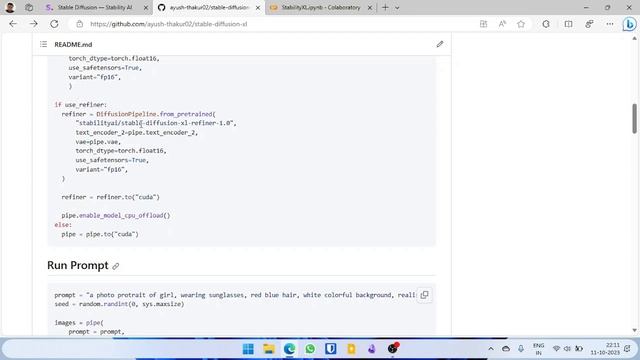Viewport: 640px width, 360px height.
Task: Switch ENG IN input language
Action: 539,349
